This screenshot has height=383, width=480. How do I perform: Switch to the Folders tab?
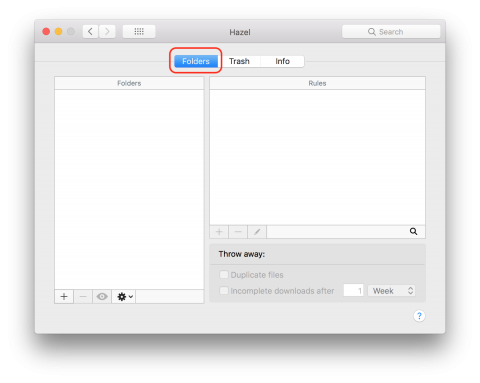pyautogui.click(x=196, y=61)
